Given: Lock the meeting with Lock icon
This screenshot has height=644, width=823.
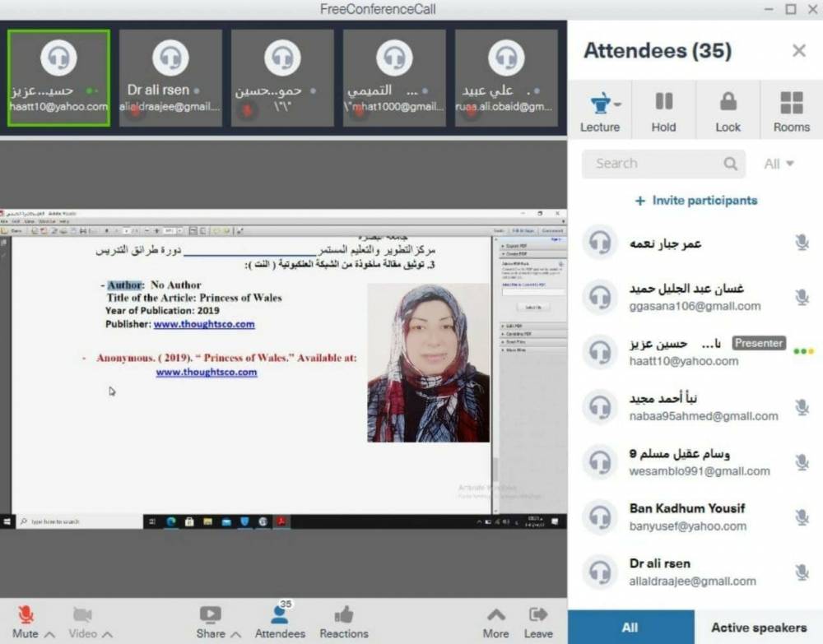Looking at the screenshot, I should (x=728, y=103).
